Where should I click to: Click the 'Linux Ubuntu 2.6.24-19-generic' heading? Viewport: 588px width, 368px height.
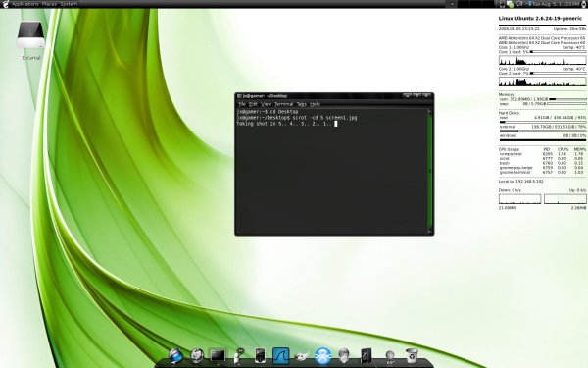540,18
